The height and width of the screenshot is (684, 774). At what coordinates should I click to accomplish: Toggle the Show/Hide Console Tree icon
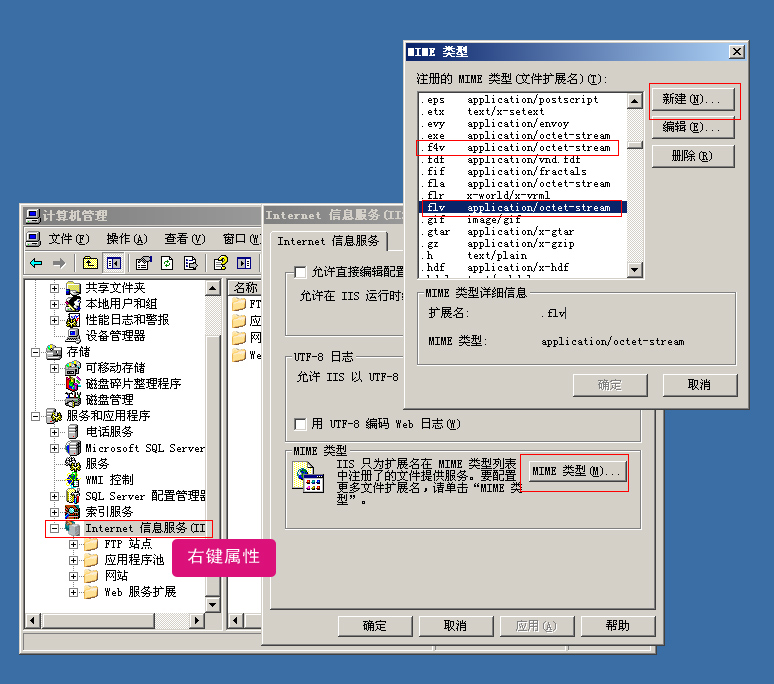coord(113,263)
